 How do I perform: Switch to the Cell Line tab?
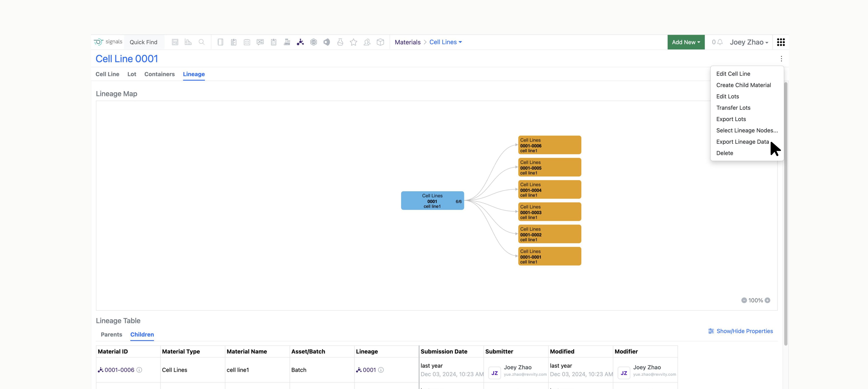[107, 74]
